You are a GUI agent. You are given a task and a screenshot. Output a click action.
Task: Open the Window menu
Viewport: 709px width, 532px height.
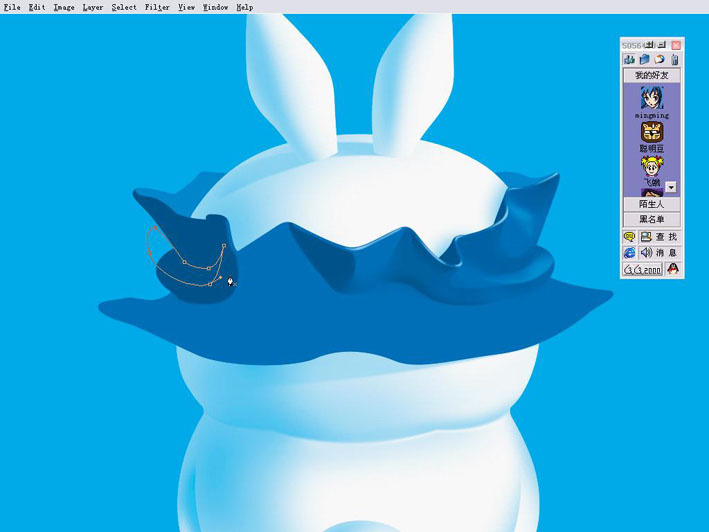point(215,7)
